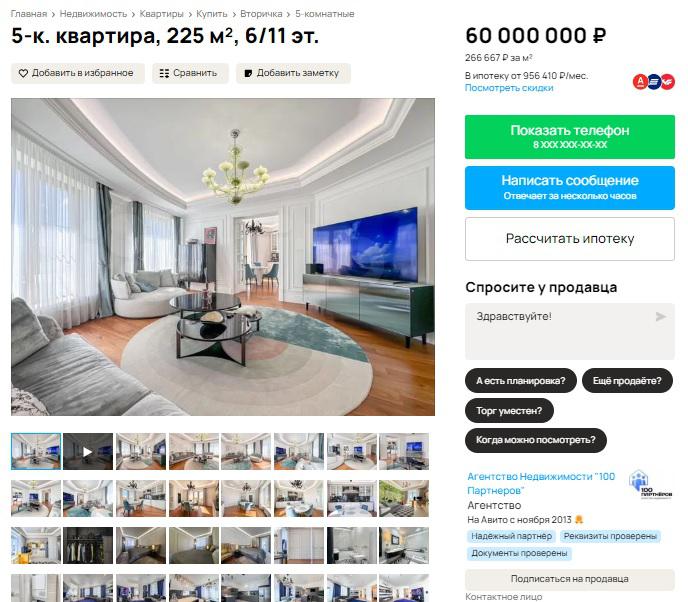
Task: Subscribe via Подписаться на продавца
Action: pyautogui.click(x=570, y=579)
